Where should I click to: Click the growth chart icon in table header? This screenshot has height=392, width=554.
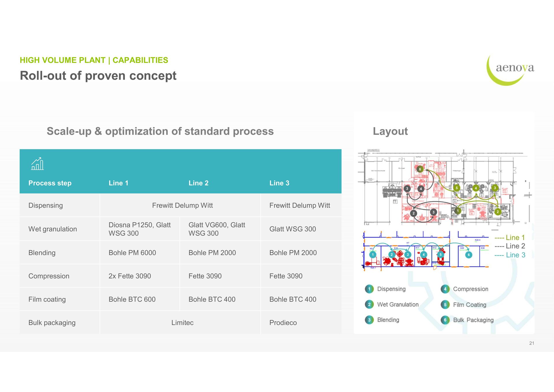pos(38,164)
